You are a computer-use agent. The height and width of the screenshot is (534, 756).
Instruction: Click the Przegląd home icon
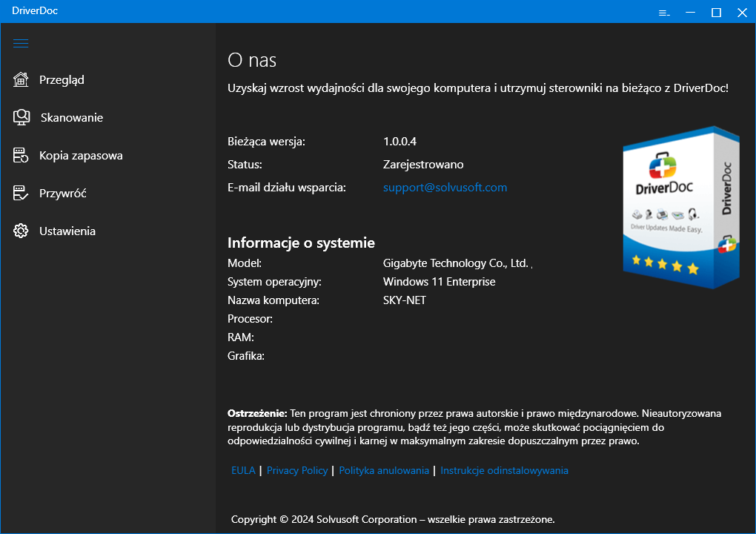coord(21,79)
